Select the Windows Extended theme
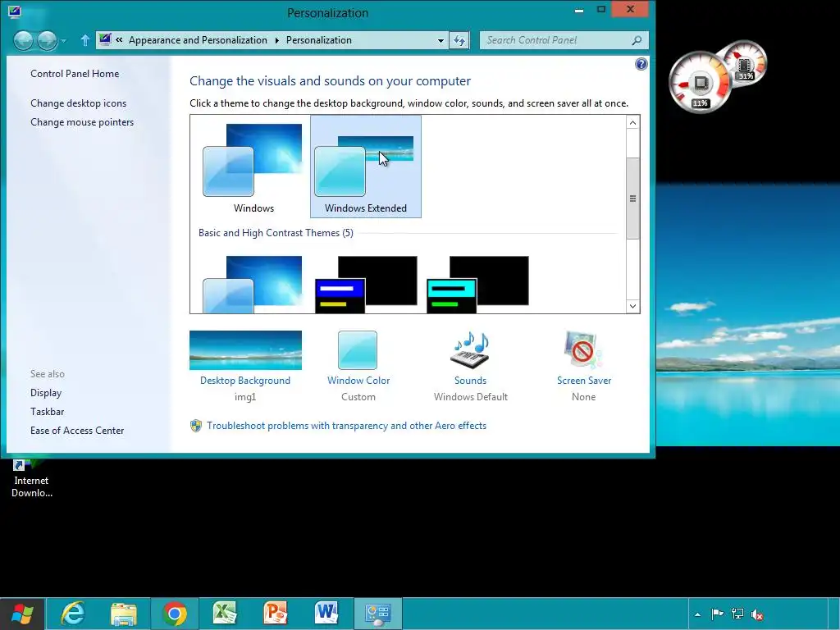Viewport: 840px width, 630px height. pos(366,167)
